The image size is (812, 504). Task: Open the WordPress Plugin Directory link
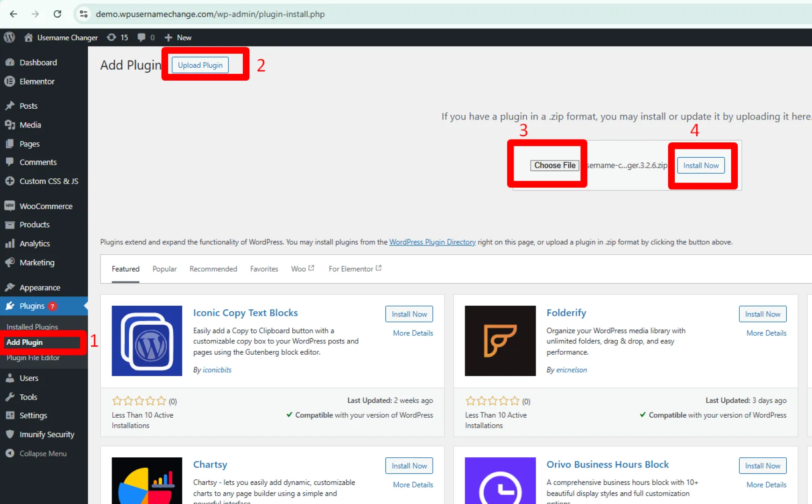point(432,242)
